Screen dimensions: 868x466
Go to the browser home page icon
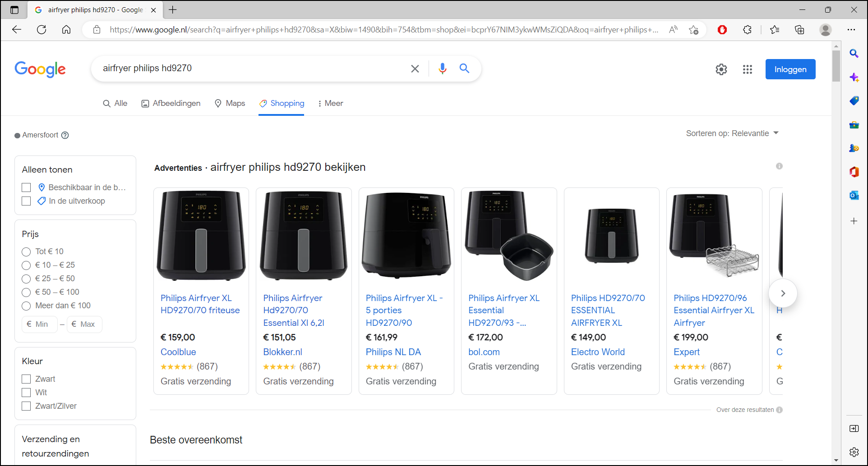(x=66, y=30)
